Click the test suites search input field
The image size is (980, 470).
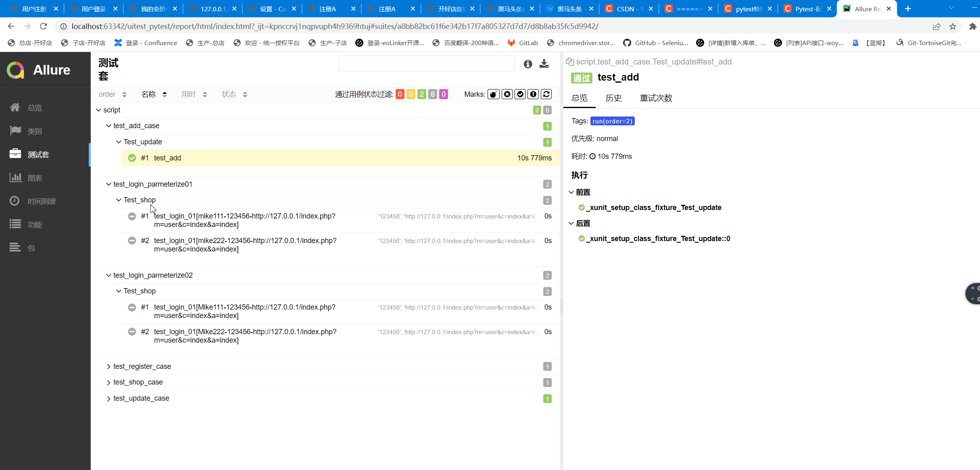click(426, 64)
